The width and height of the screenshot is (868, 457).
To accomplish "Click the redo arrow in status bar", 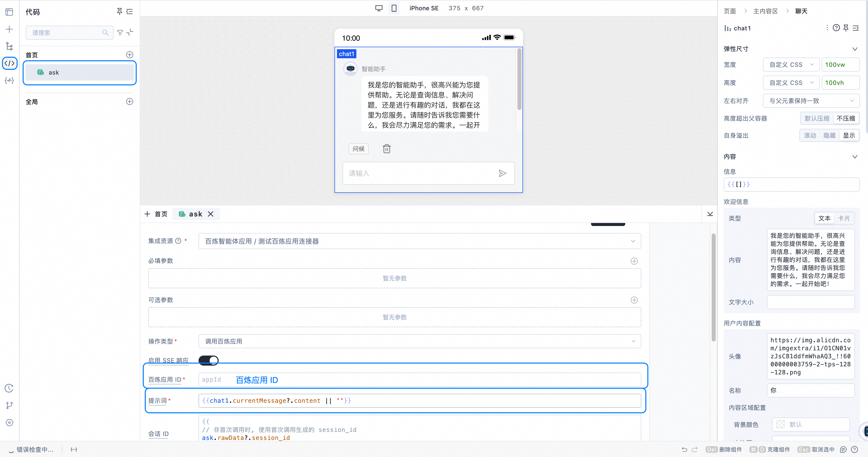I will 694,449.
